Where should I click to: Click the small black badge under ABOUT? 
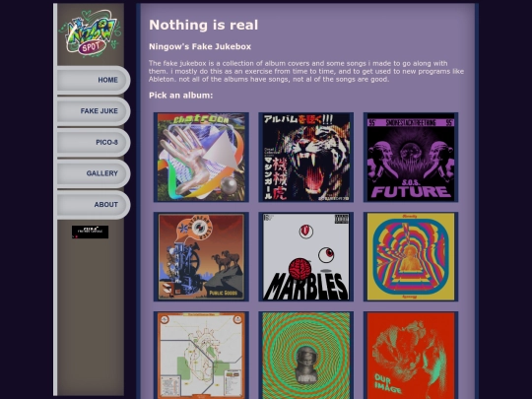(90, 232)
